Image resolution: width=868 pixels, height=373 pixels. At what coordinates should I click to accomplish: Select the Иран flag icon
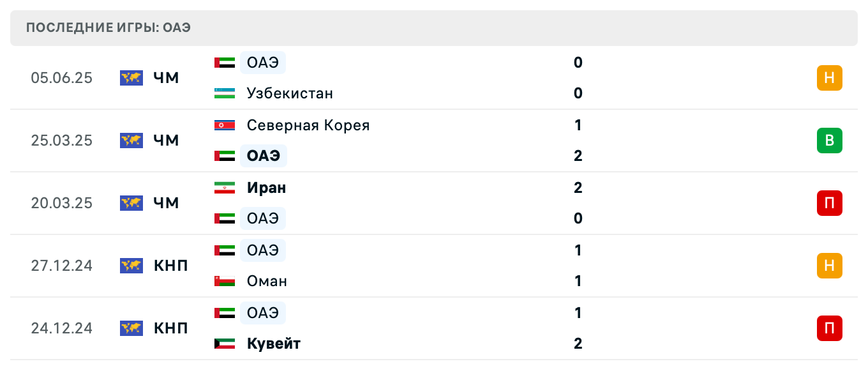click(x=225, y=188)
